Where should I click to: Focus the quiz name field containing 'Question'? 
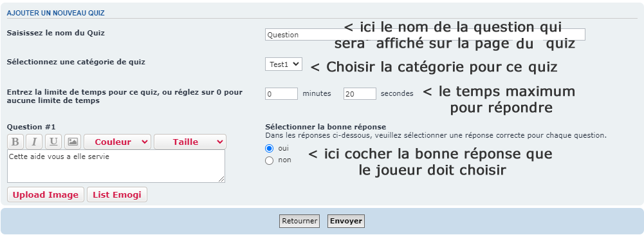click(x=425, y=35)
